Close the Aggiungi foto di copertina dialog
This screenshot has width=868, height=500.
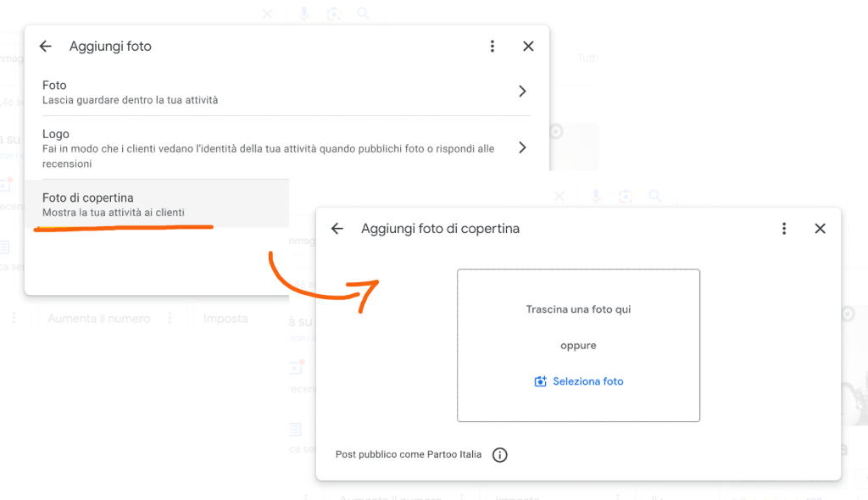(820, 229)
